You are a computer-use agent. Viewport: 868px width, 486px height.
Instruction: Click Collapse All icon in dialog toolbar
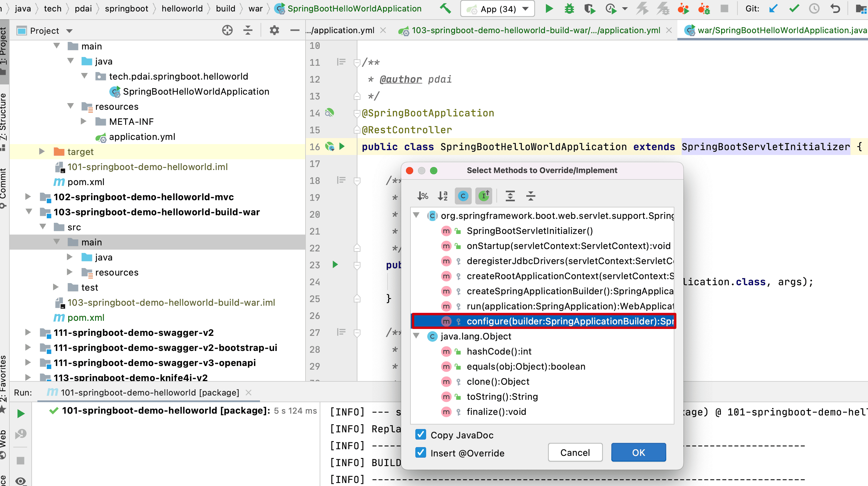point(531,196)
